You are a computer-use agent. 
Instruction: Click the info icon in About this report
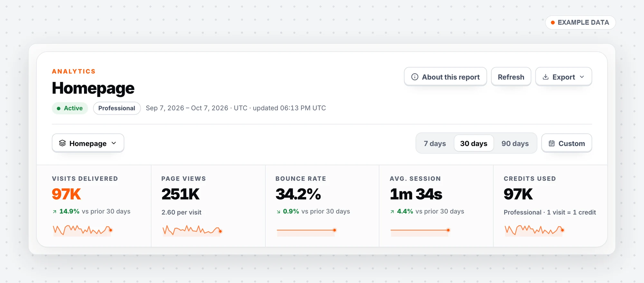coord(415,77)
